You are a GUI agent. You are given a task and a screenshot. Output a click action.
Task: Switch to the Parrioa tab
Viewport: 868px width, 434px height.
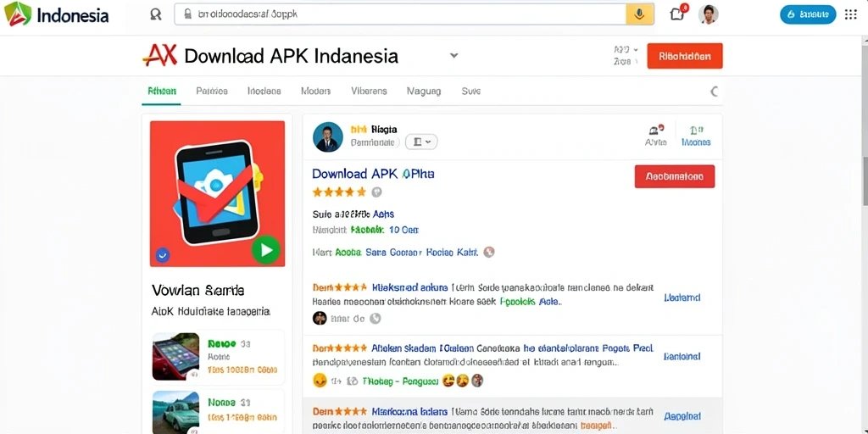click(211, 91)
